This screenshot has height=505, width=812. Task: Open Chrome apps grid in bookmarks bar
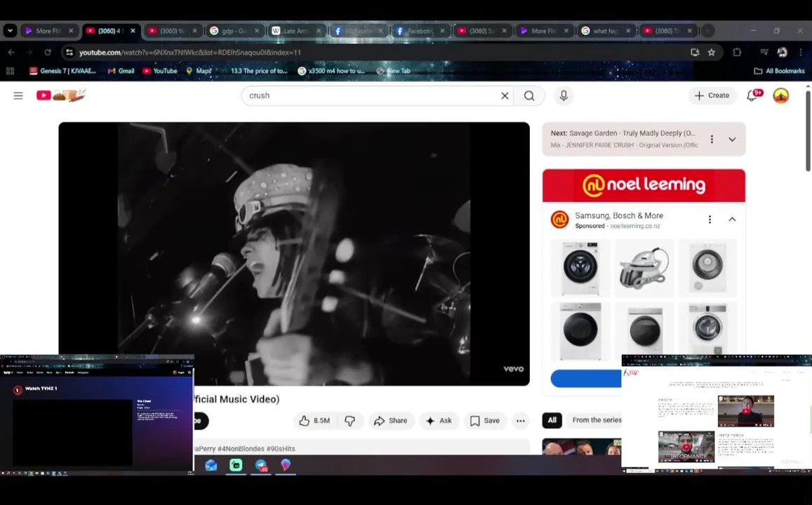point(10,71)
